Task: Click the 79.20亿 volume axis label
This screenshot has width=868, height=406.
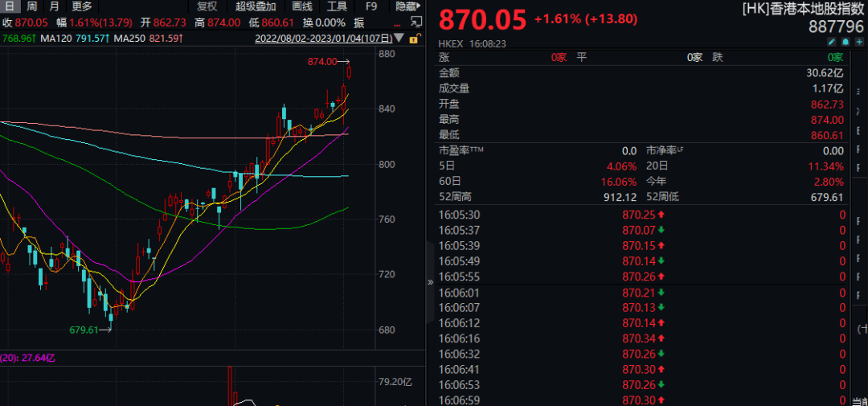Action: [395, 382]
